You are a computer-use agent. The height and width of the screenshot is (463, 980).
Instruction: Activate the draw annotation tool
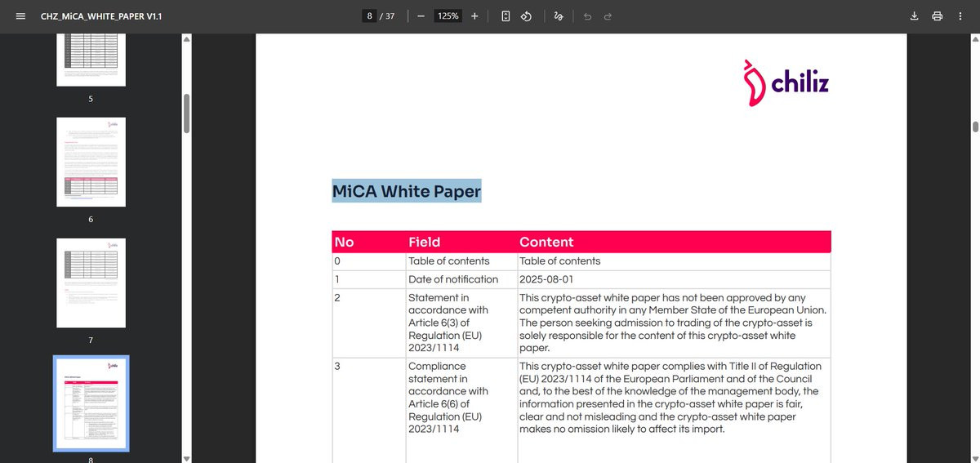pyautogui.click(x=559, y=16)
